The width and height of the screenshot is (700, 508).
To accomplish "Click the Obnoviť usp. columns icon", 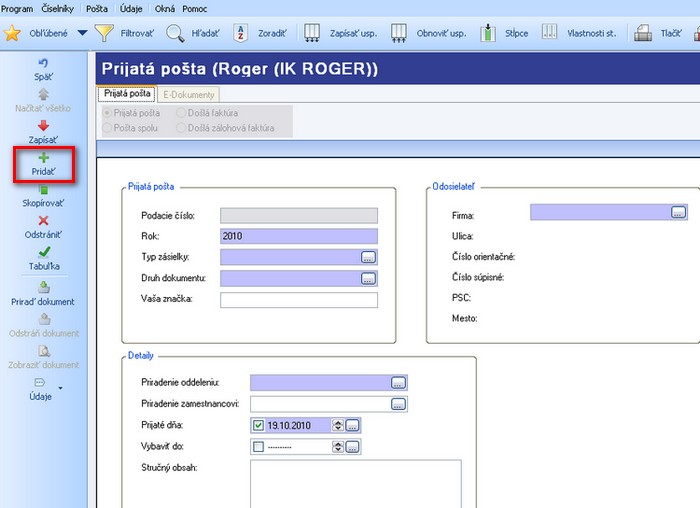I will tap(399, 33).
